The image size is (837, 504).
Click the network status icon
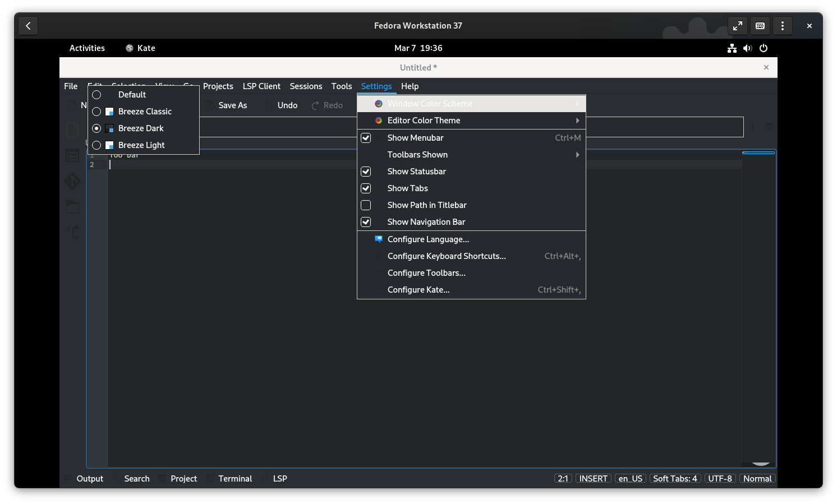point(732,48)
